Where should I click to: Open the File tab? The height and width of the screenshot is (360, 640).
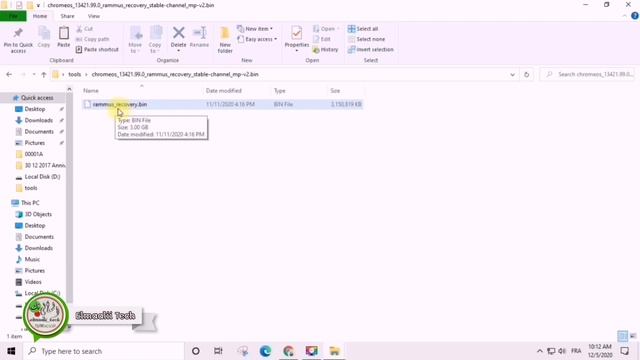point(13,16)
